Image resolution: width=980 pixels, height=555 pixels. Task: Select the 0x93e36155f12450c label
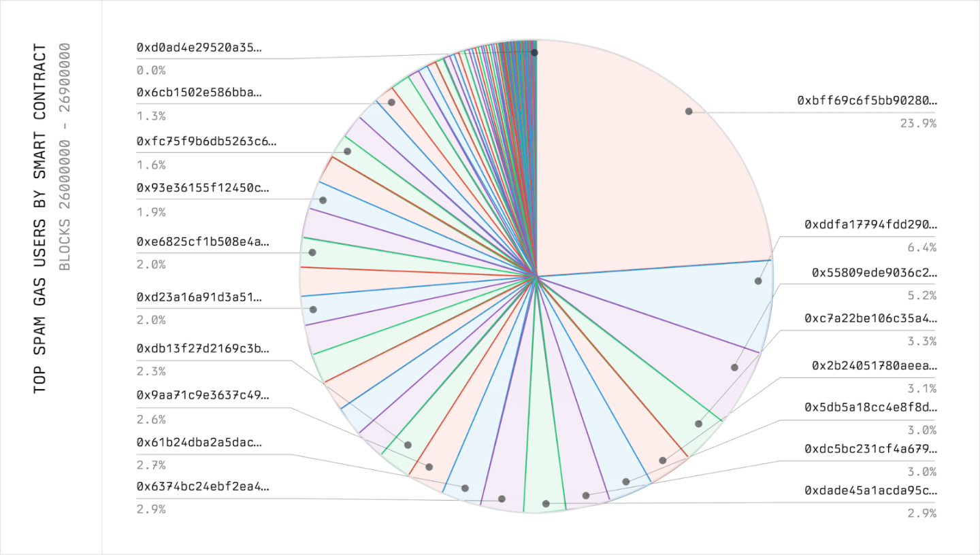203,188
